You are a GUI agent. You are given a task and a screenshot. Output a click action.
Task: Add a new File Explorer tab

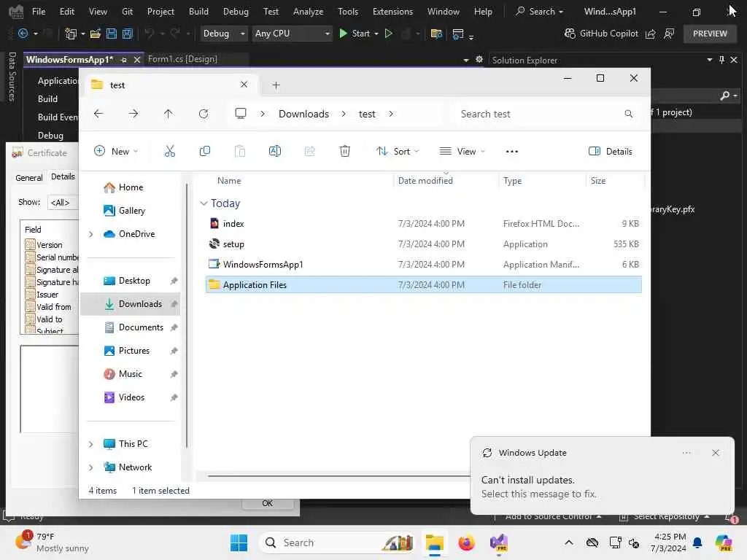coord(276,85)
